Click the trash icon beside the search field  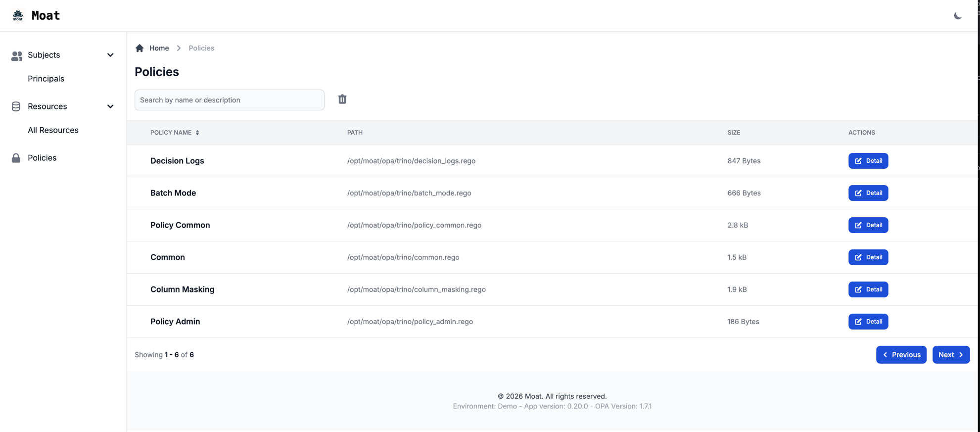pos(342,99)
